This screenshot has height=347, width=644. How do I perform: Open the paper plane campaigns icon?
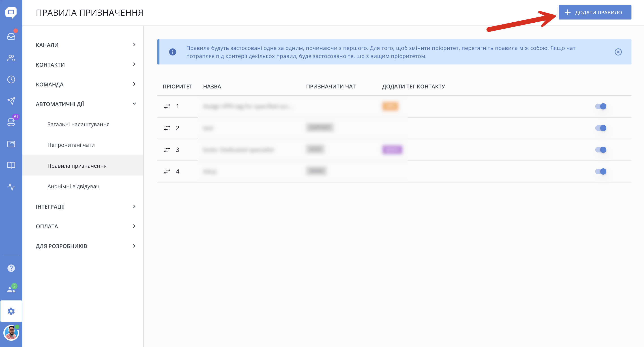(11, 101)
